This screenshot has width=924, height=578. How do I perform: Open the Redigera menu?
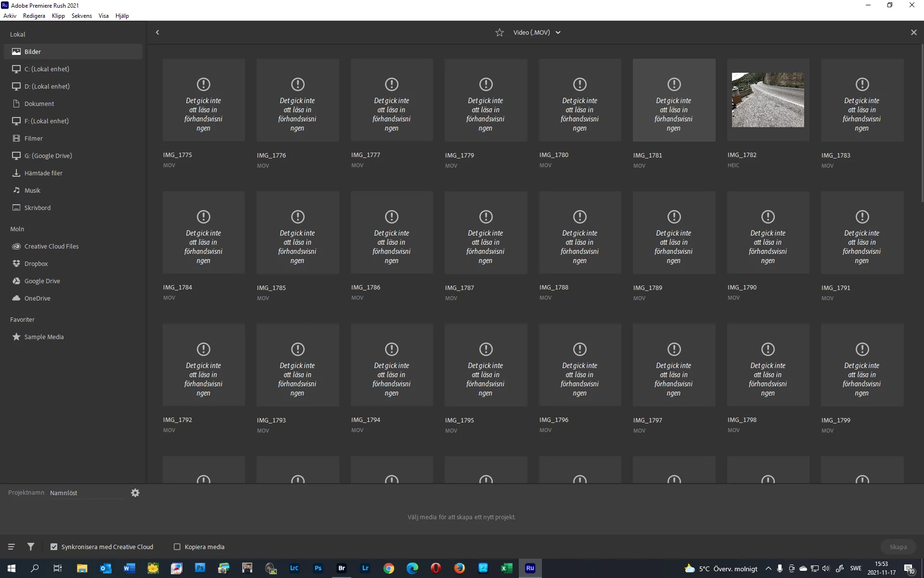34,16
